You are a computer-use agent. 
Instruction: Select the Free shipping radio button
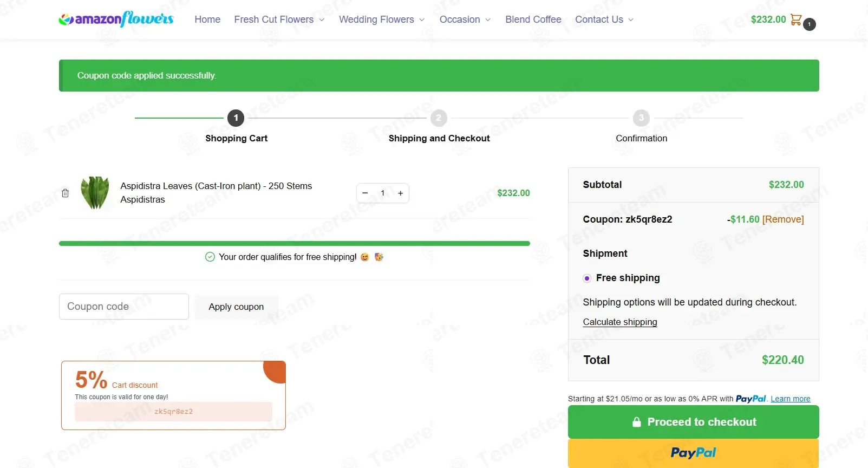(x=587, y=278)
